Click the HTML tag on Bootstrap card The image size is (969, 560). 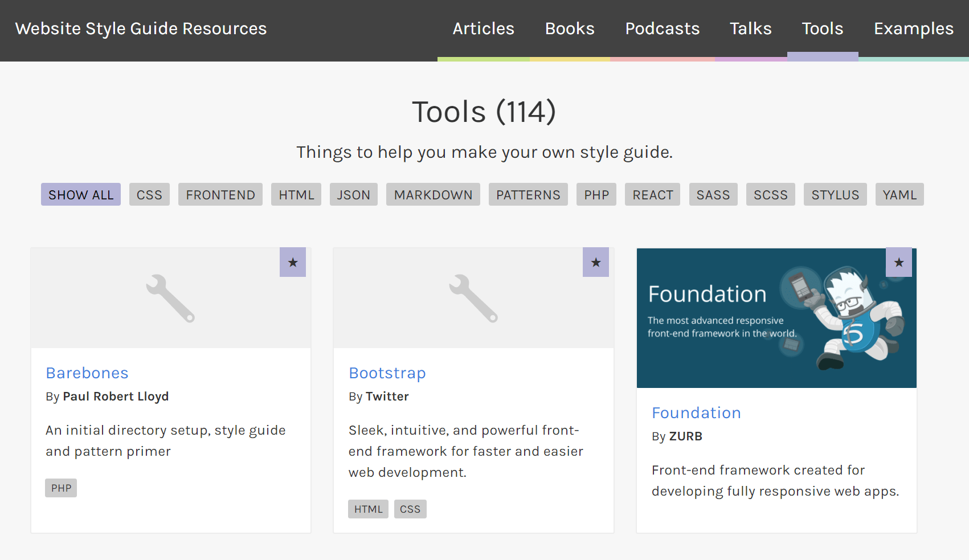[x=368, y=509]
